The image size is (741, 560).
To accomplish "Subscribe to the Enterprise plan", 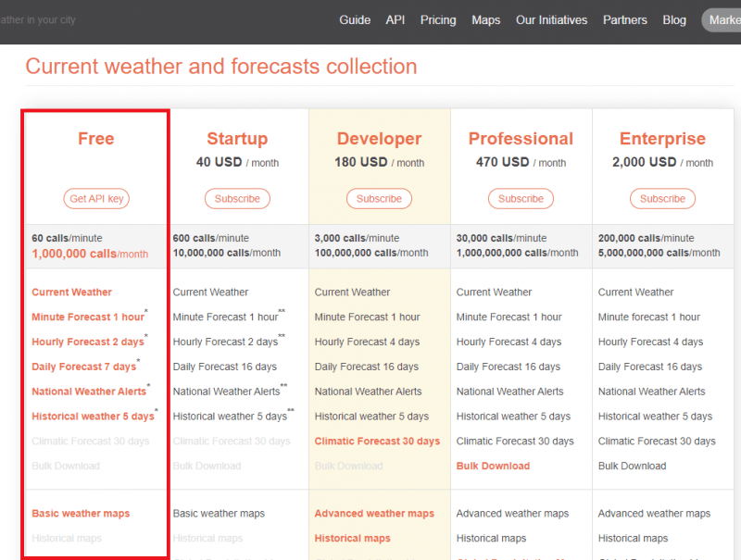I will click(x=662, y=199).
